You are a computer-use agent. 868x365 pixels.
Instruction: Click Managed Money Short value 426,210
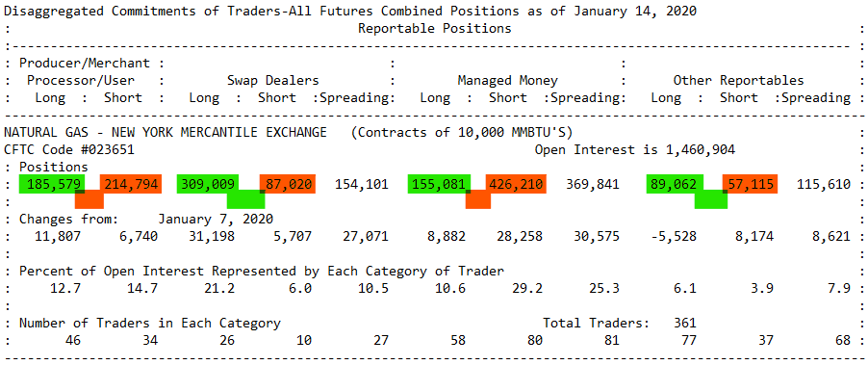(x=516, y=184)
